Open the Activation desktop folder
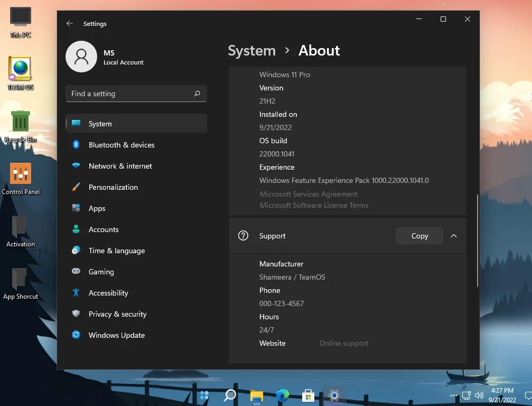Viewport: 532px width, 406px height. (21, 231)
